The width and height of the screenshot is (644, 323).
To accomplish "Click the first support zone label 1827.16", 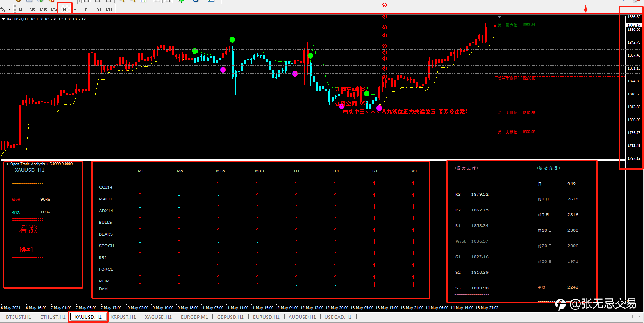I will pyautogui.click(x=517, y=79).
